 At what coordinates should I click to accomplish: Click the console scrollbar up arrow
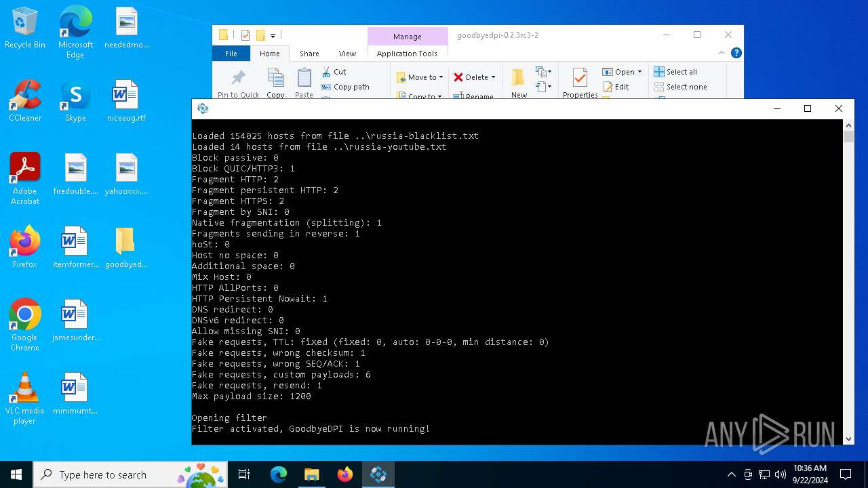tap(848, 125)
